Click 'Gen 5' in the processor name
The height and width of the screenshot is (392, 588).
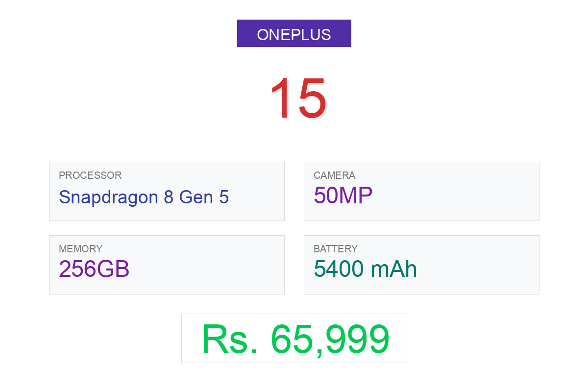pos(204,197)
